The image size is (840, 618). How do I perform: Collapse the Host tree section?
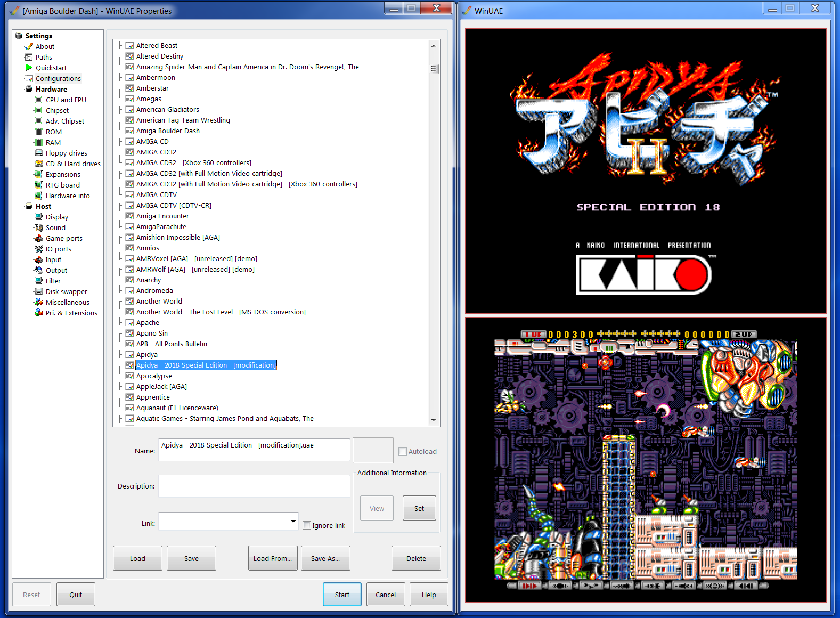(29, 206)
